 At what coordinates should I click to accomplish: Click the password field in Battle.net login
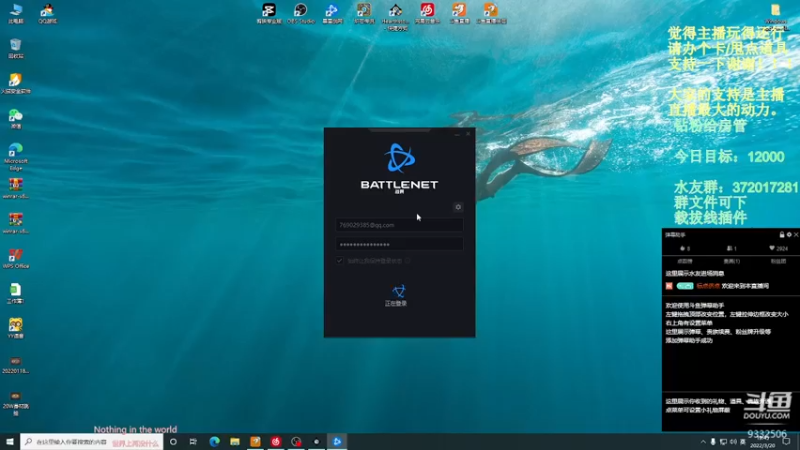coord(399,244)
